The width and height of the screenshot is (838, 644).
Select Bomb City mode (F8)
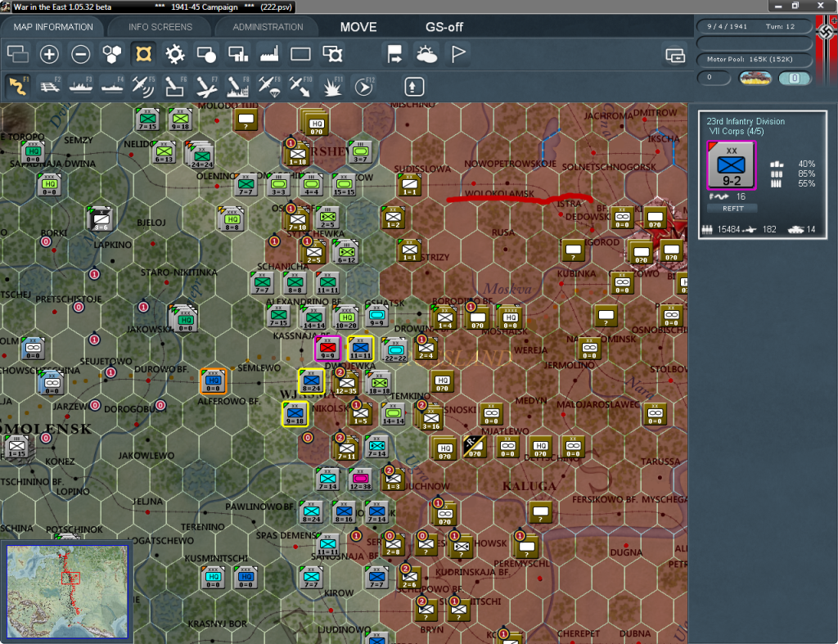point(238,86)
